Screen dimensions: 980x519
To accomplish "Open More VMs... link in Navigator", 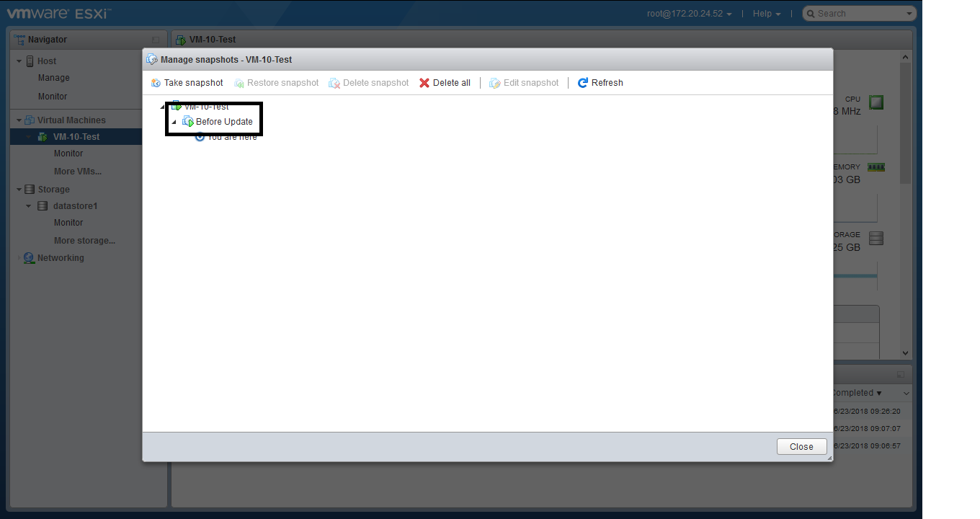I will pos(77,172).
